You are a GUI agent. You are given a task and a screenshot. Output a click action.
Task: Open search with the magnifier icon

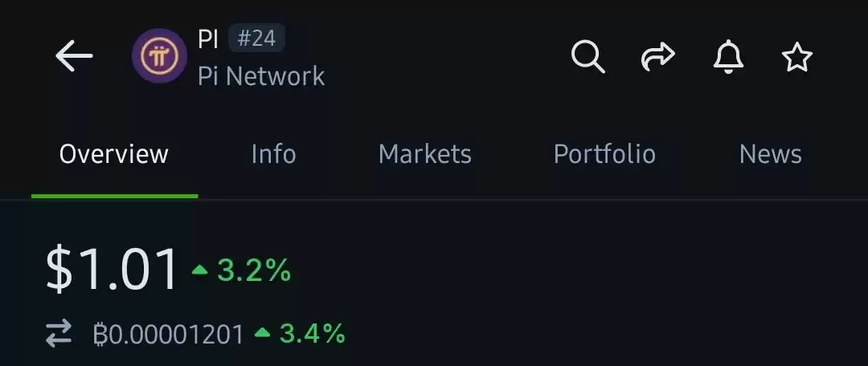tap(588, 56)
